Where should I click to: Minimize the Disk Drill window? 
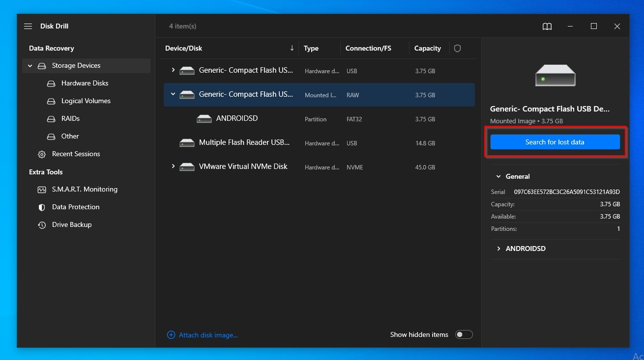[570, 27]
